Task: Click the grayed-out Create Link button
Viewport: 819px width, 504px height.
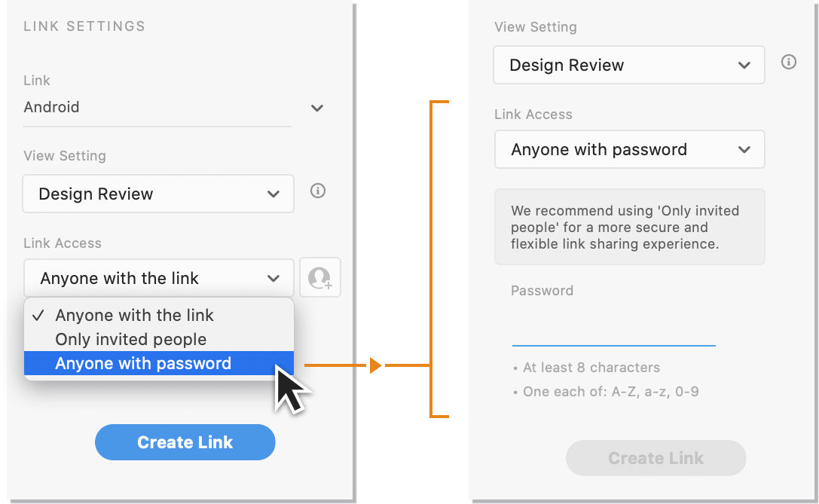Action: (x=656, y=458)
